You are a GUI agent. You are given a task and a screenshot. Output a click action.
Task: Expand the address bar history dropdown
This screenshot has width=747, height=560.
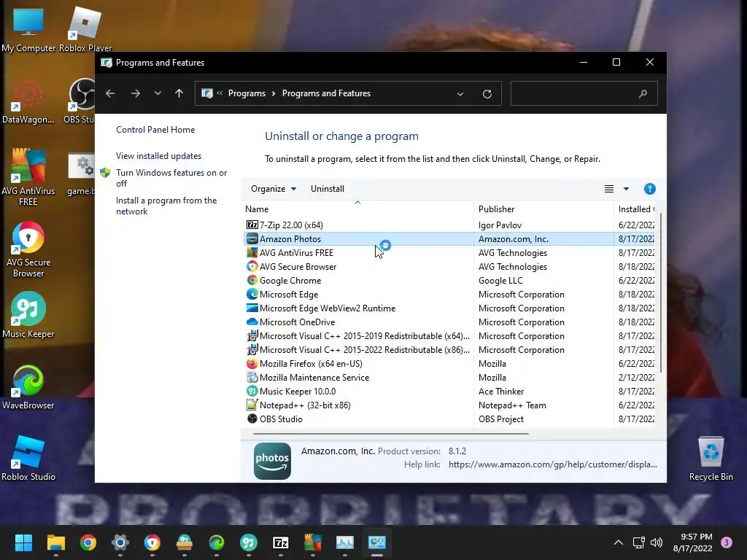(x=460, y=94)
